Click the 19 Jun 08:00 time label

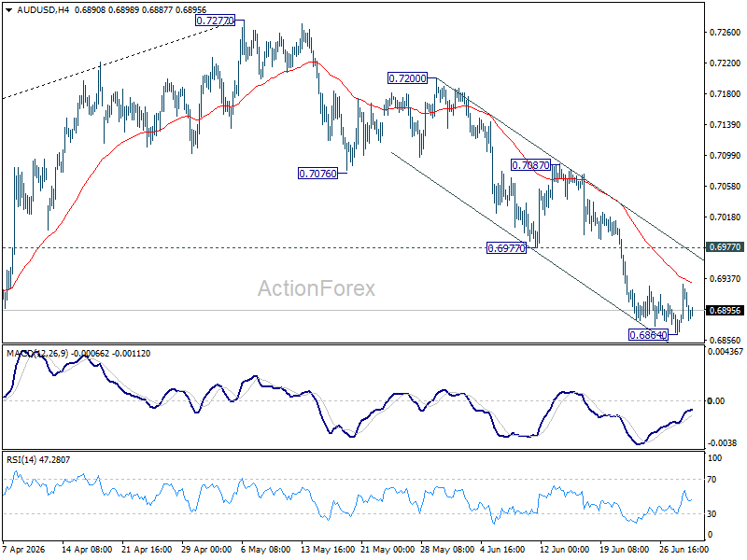pos(625,549)
